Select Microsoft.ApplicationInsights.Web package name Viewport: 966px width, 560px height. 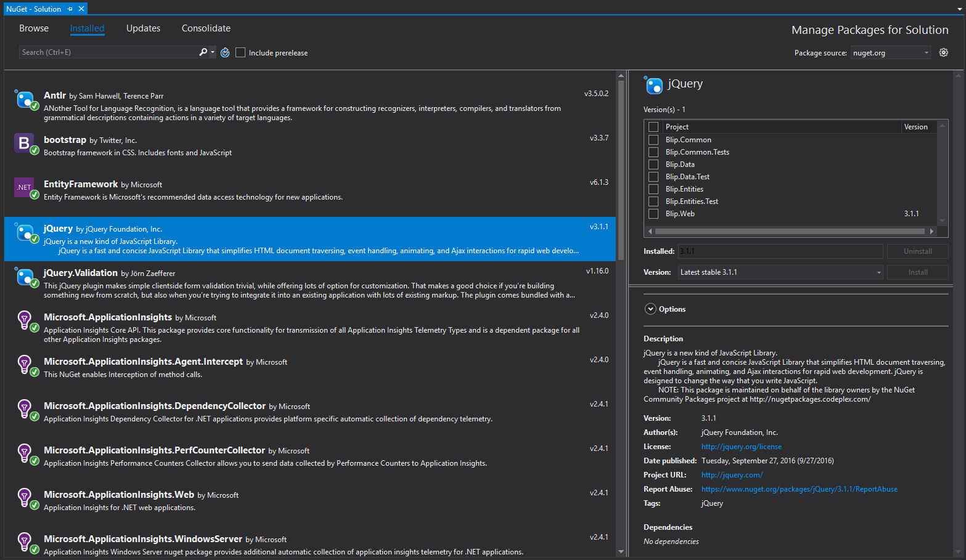tap(119, 495)
